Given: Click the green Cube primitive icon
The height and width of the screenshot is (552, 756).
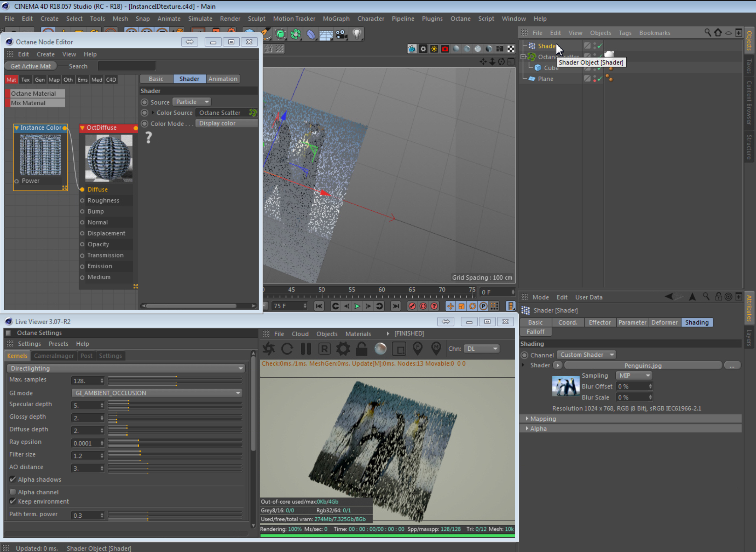Looking at the screenshot, I should point(280,34).
